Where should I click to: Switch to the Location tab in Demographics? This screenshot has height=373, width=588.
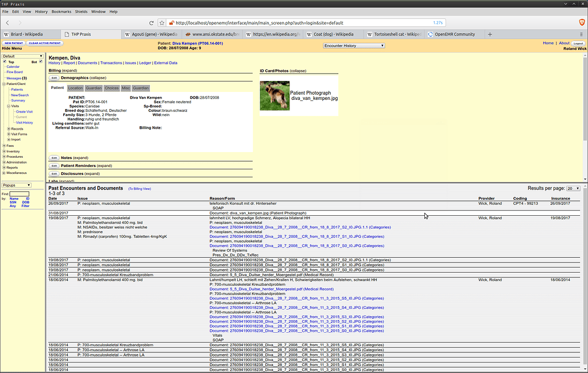point(76,88)
